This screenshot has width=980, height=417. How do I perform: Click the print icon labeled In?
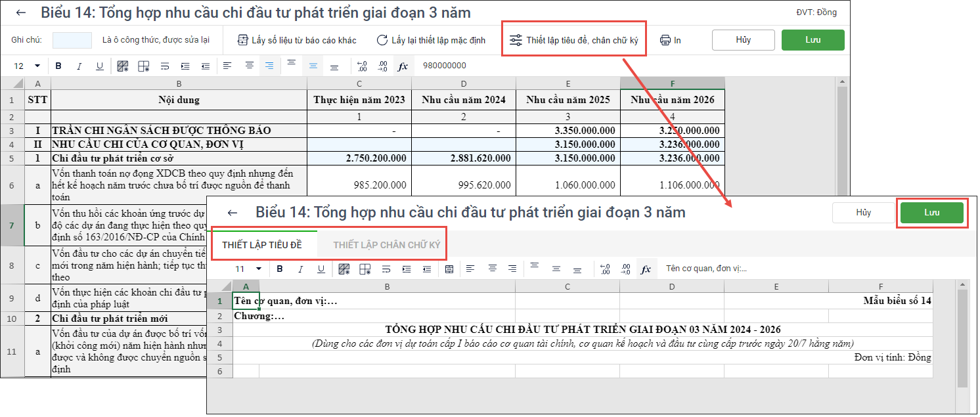tap(670, 40)
